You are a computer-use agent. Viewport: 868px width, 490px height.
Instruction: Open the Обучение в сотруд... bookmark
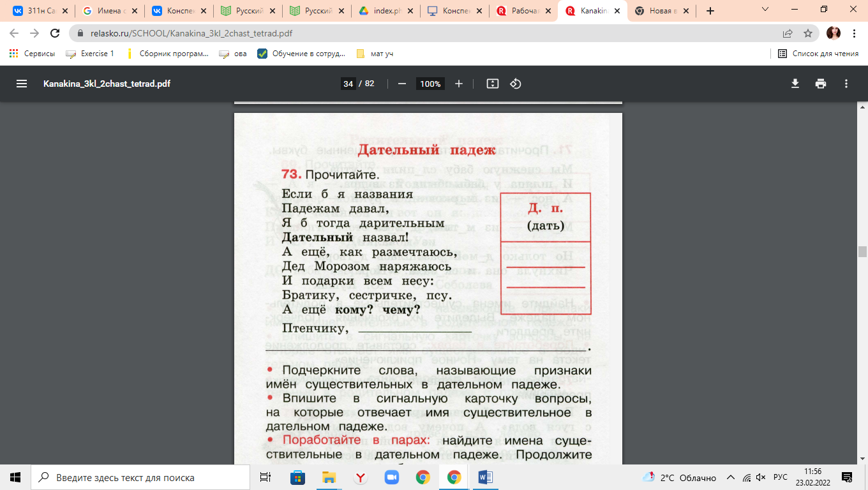coord(301,54)
